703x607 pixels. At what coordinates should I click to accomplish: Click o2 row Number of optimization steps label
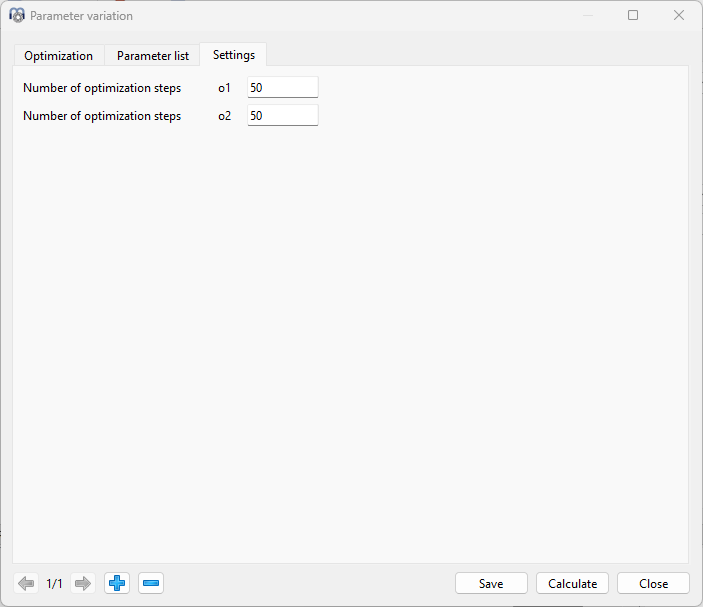[102, 116]
